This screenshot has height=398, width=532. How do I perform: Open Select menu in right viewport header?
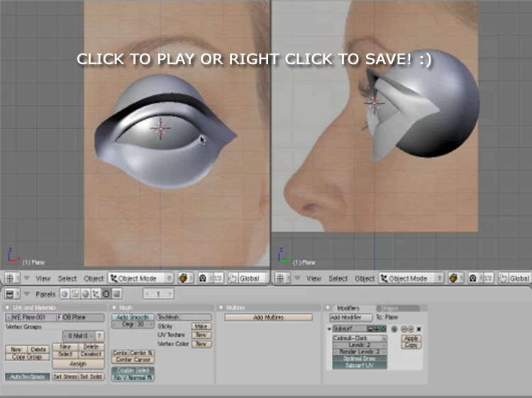(338, 279)
